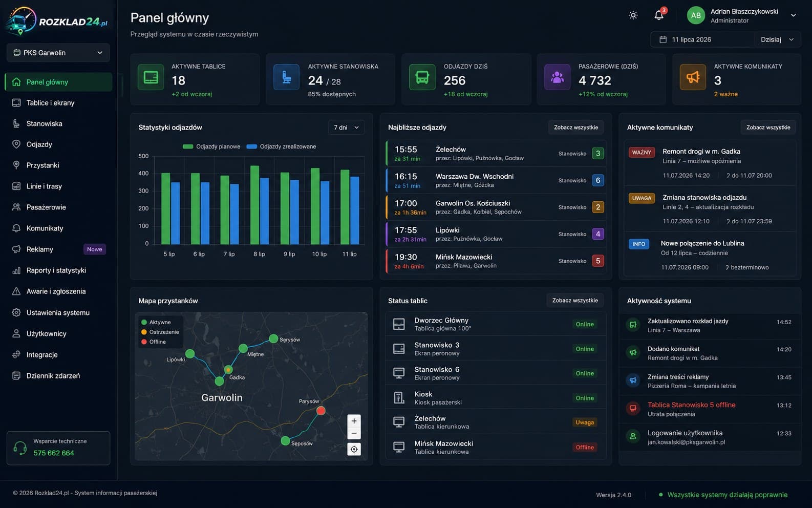Open the PKS Garwolin station selector
The width and height of the screenshot is (812, 508).
point(58,53)
